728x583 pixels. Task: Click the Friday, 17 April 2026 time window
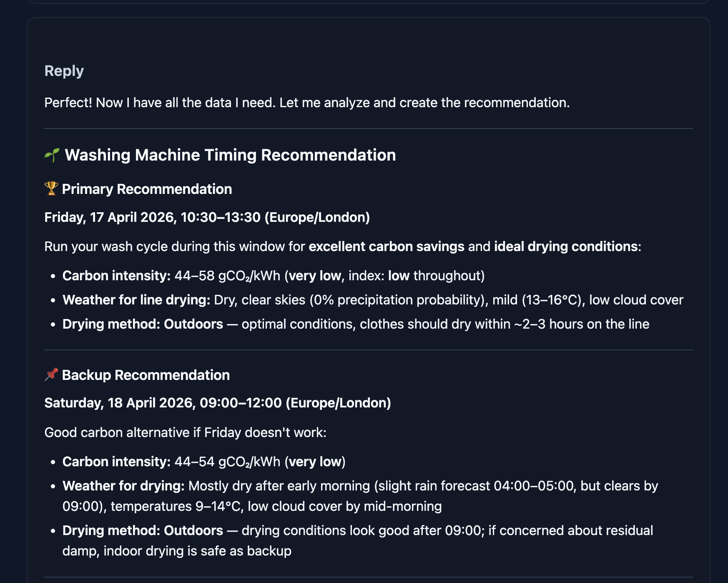coord(207,218)
